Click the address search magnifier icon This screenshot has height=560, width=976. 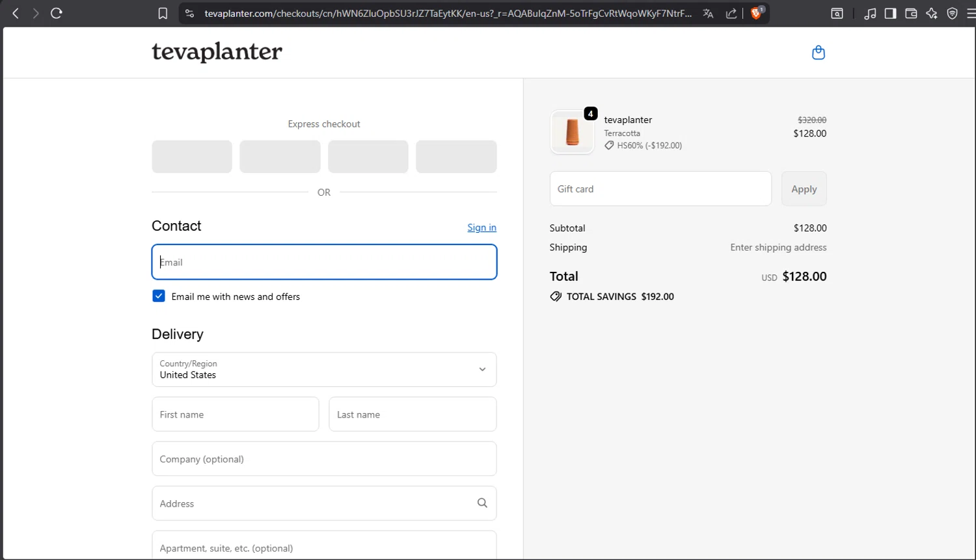pos(482,503)
